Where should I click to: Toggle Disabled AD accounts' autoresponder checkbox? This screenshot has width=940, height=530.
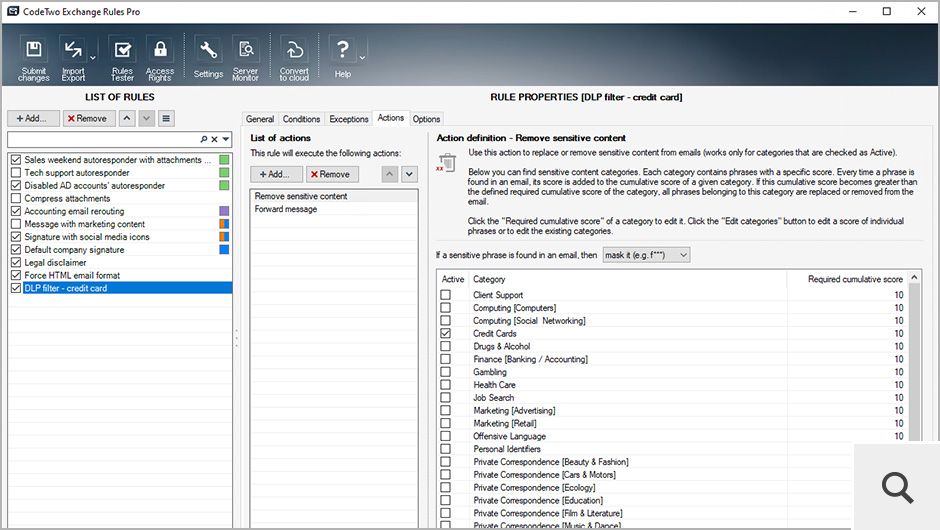click(16, 185)
